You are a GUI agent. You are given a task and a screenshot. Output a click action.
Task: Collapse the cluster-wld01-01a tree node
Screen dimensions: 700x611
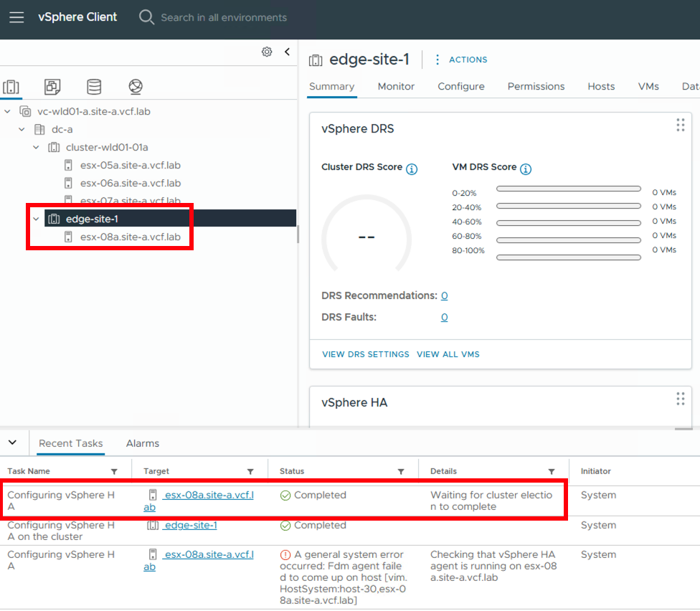(x=37, y=146)
